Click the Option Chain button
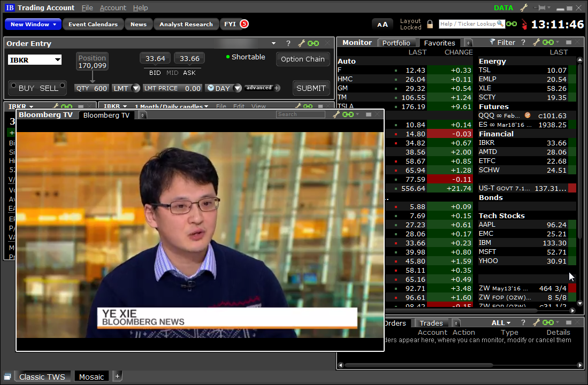The width and height of the screenshot is (588, 385). coord(303,59)
